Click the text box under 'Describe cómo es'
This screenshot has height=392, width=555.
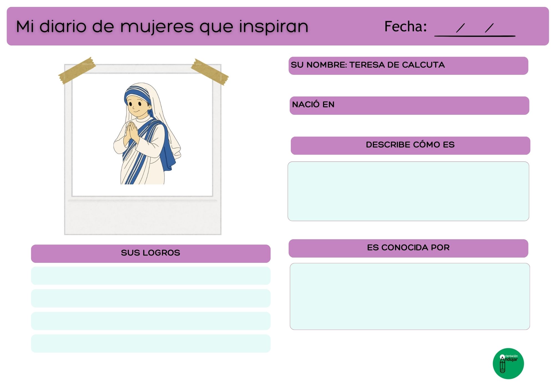pos(408,191)
